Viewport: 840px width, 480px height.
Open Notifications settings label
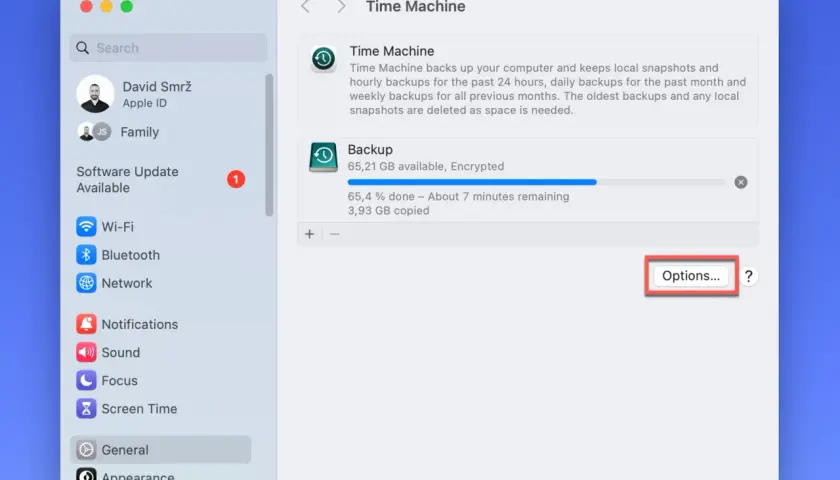pos(140,324)
